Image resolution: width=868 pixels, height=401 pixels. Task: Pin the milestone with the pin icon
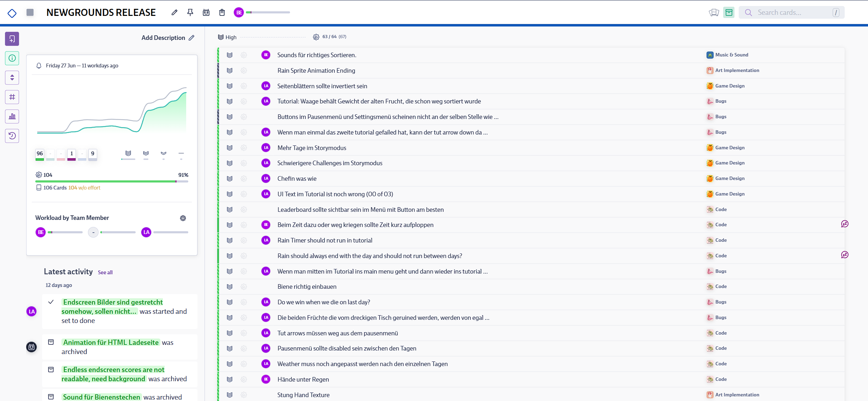pos(190,12)
